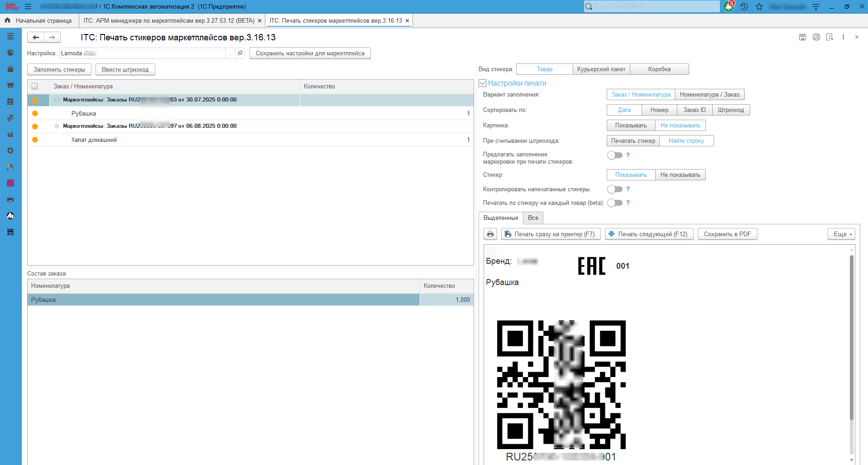Switch to APM менеджера по маркетплейсам tab
Image resolution: width=868 pixels, height=465 pixels.
(x=169, y=20)
